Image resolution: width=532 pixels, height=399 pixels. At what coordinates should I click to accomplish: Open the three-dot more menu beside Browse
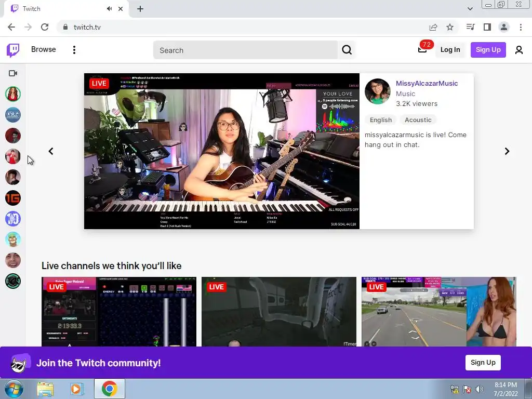point(74,50)
